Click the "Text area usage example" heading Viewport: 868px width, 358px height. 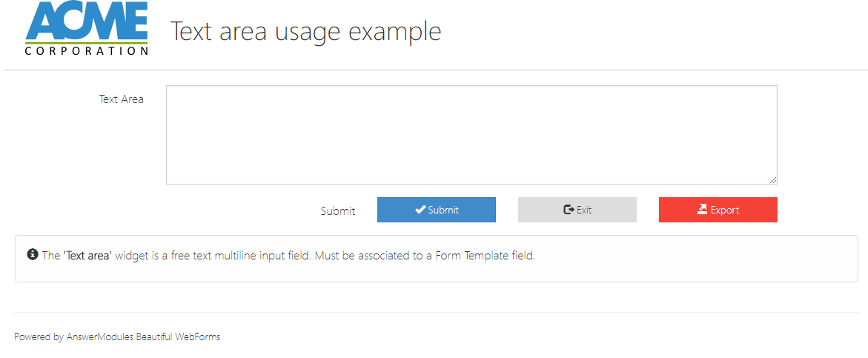pos(305,32)
